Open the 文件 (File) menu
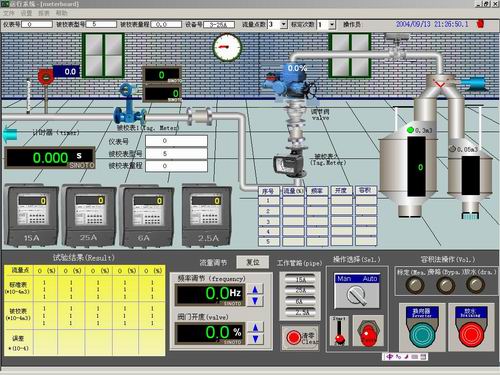Image resolution: width=500 pixels, height=375 pixels. tap(9, 13)
